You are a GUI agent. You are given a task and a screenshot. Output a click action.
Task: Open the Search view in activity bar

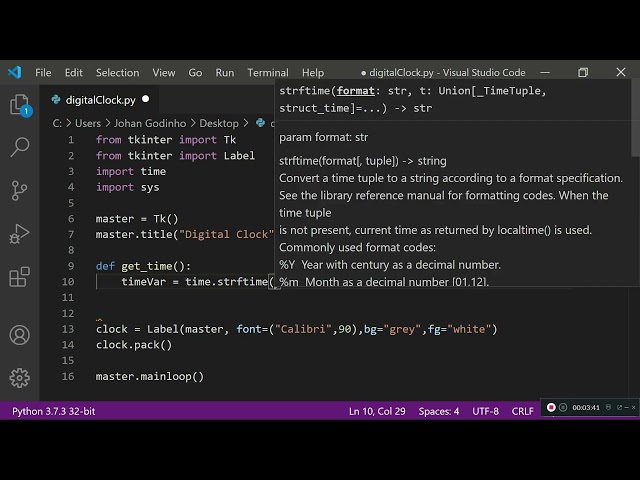[x=20, y=147]
